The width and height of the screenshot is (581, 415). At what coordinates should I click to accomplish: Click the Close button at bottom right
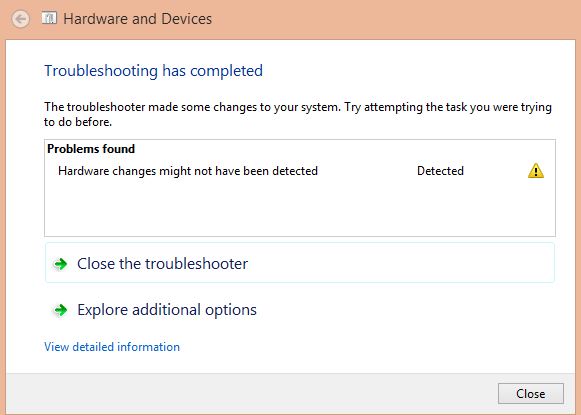(531, 394)
